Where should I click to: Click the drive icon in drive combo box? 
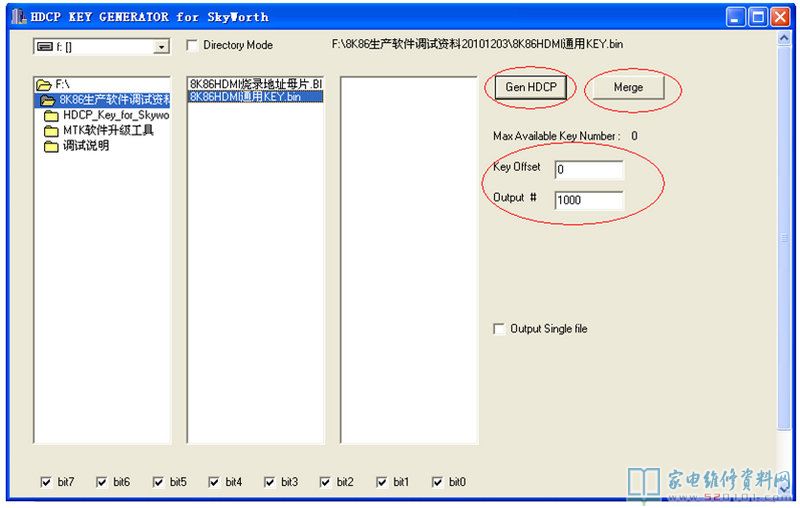pos(45,47)
